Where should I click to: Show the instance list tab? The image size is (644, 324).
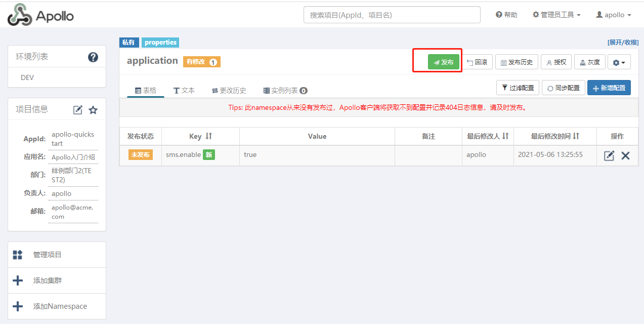(x=285, y=91)
